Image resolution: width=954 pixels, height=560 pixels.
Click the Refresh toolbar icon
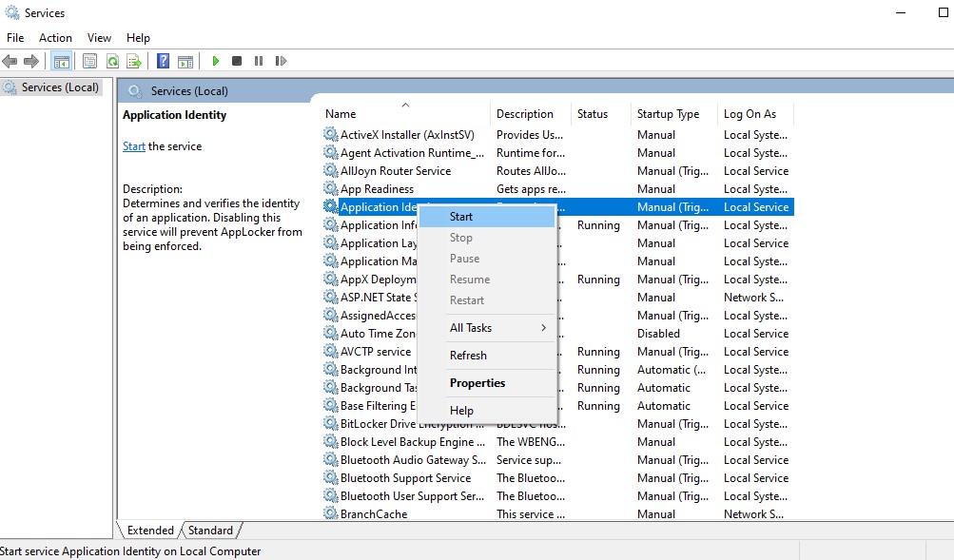coord(112,61)
